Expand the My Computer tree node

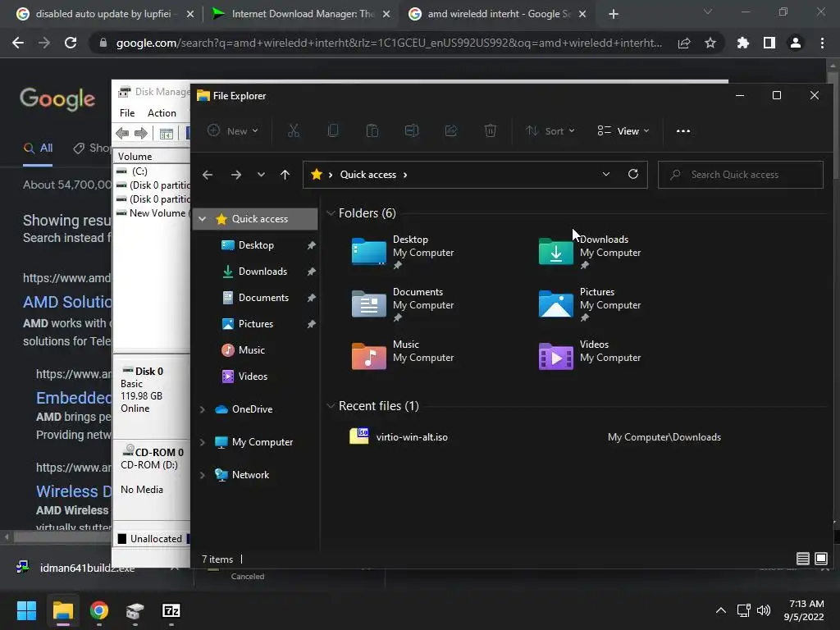pos(203,442)
